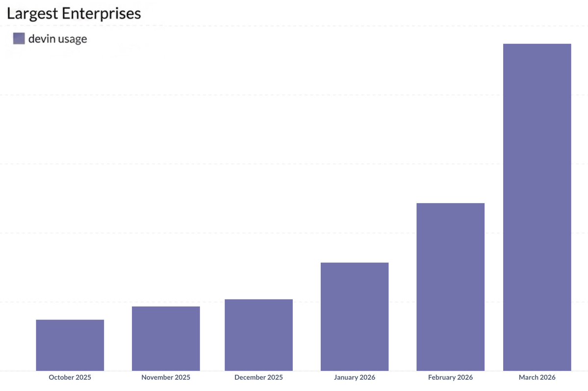The image size is (588, 391).
Task: Click the top dashed gridline below the title
Action: tap(294, 26)
